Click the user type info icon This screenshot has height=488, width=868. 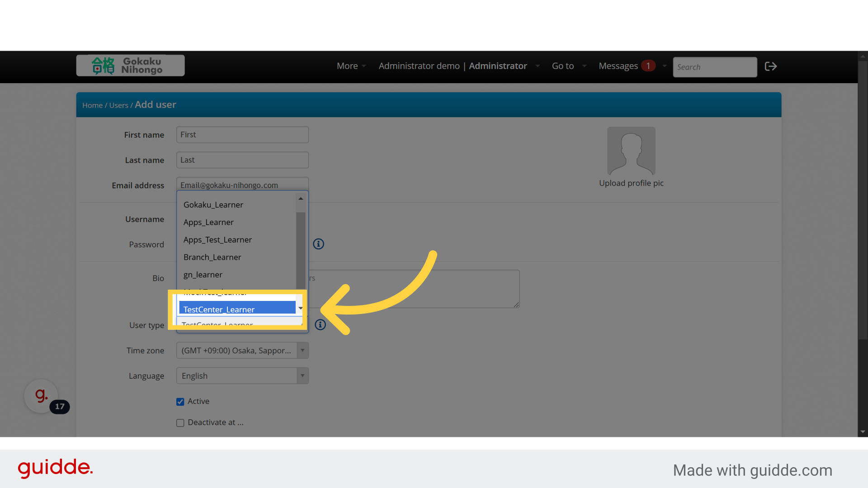tap(320, 324)
